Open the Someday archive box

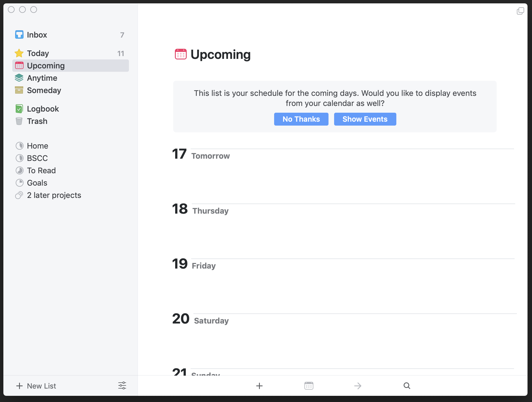[x=19, y=90]
